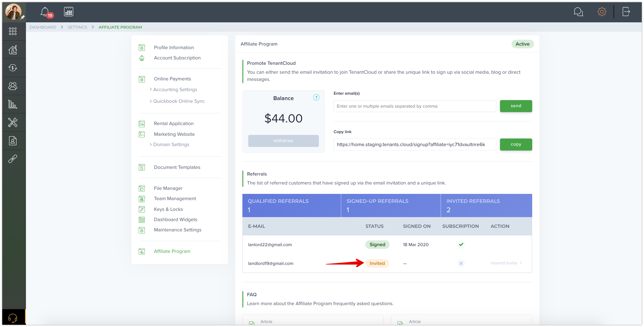Open the properties house icon in sidebar

(13, 49)
